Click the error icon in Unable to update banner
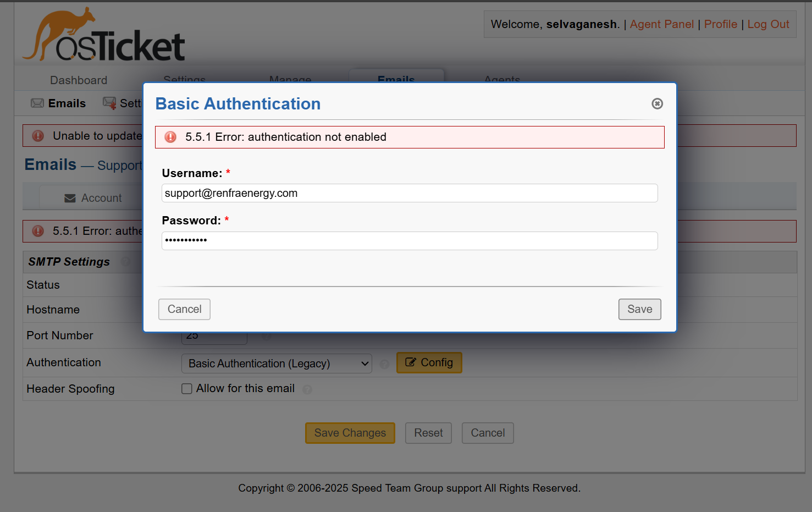Viewport: 812px width, 512px height. pos(38,136)
